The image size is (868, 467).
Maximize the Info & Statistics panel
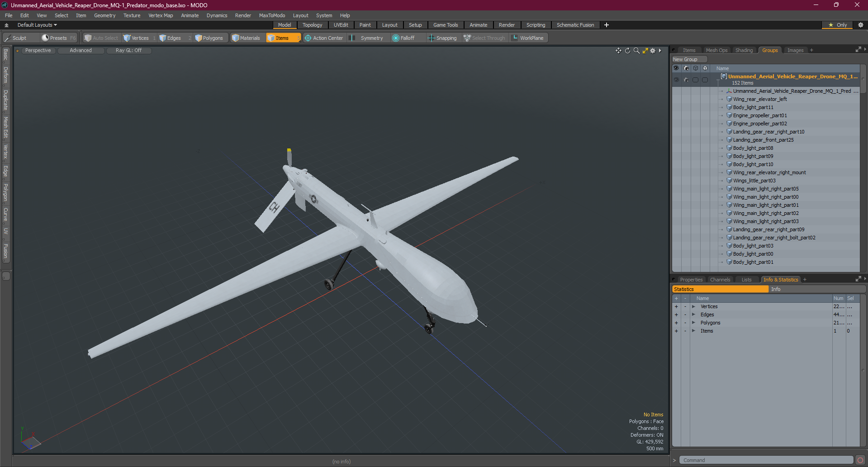tap(858, 279)
